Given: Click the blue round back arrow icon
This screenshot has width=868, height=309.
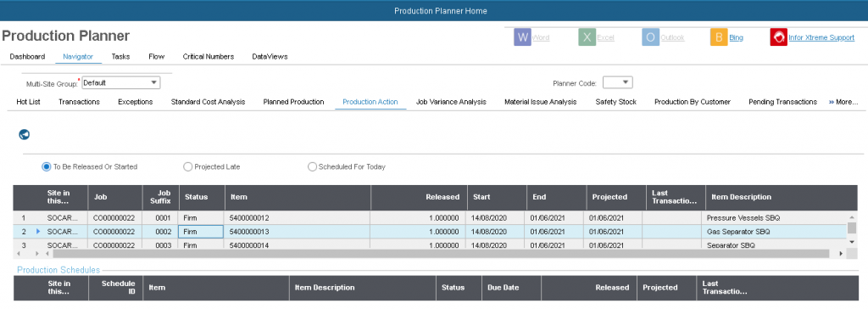Looking at the screenshot, I should click(25, 134).
